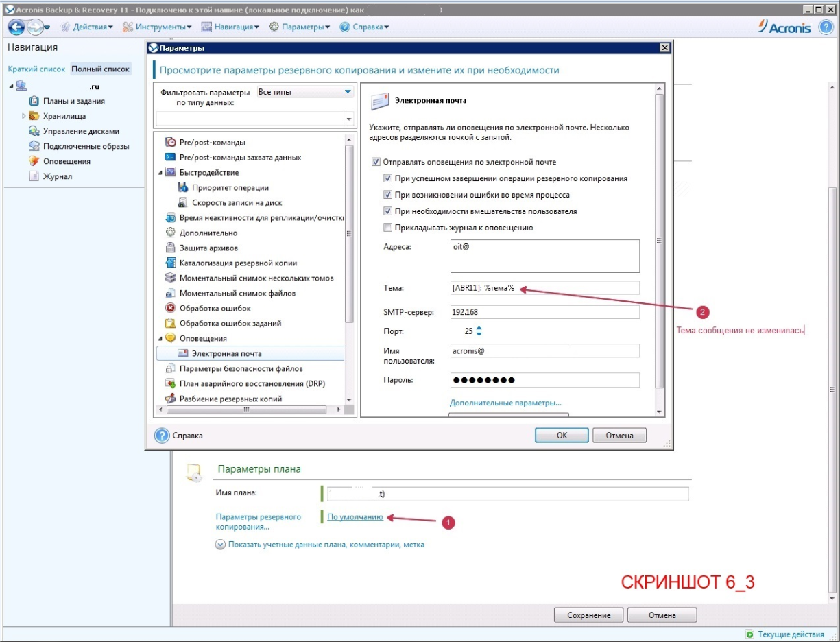Screen dimensions: 840x642
Task: Click the Порт stepper arrows
Action: [x=479, y=331]
